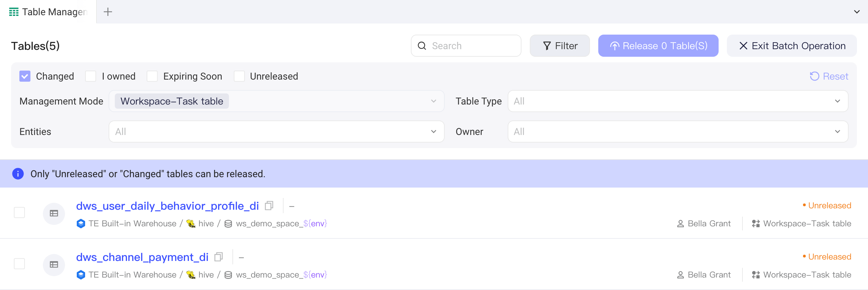
Task: Open dws_user_daily_behavior_profile_di table link
Action: tap(167, 206)
